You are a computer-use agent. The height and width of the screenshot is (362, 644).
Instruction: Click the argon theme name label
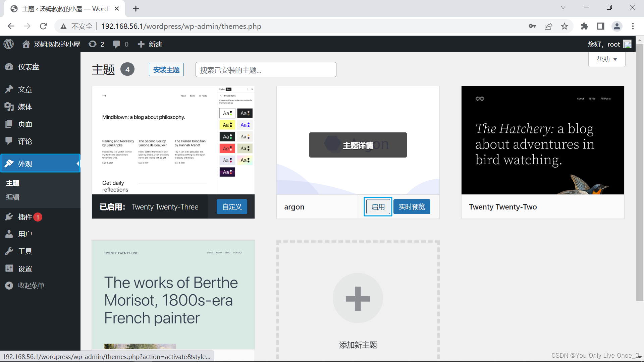294,207
